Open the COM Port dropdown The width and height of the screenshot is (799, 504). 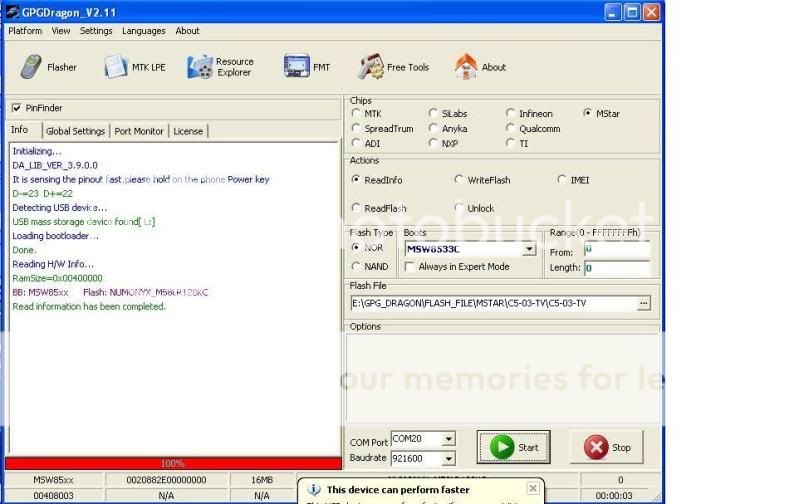[x=448, y=439]
